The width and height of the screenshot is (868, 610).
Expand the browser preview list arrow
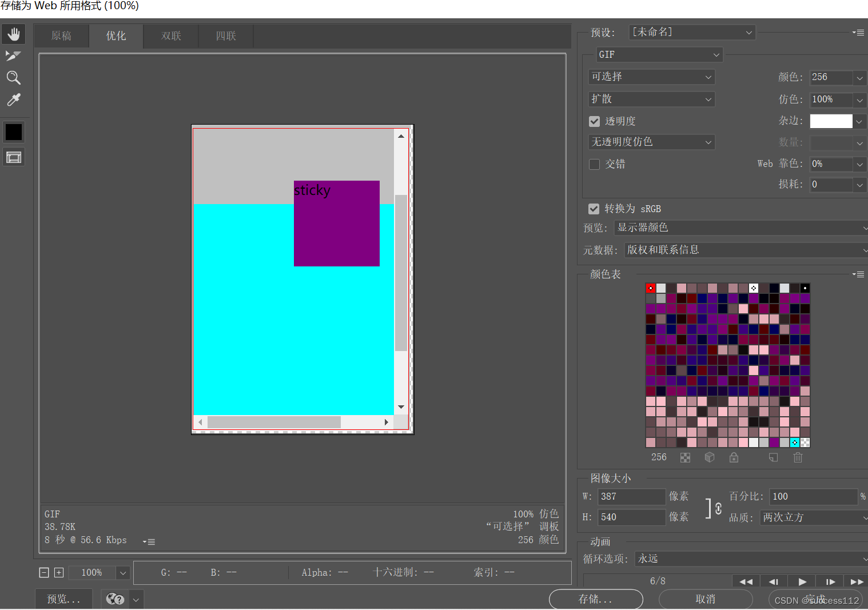pyautogui.click(x=136, y=599)
